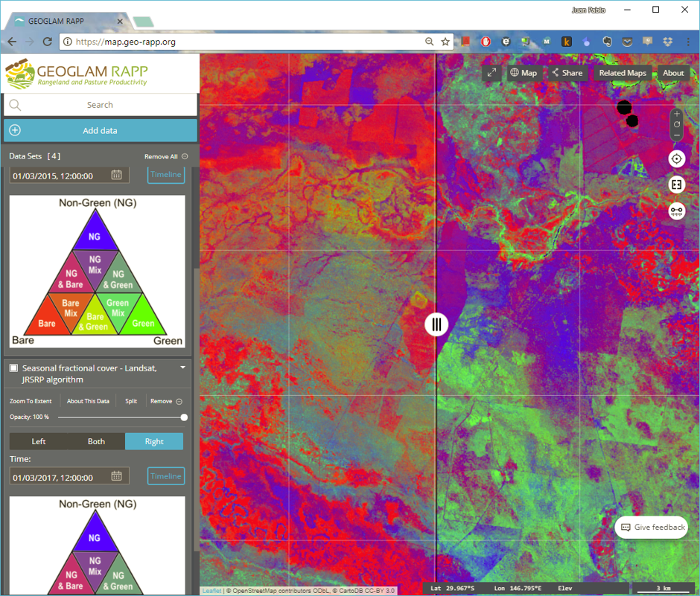The width and height of the screenshot is (700, 596).
Task: Click the measure tool icon below the compare icon
Action: 676,211
